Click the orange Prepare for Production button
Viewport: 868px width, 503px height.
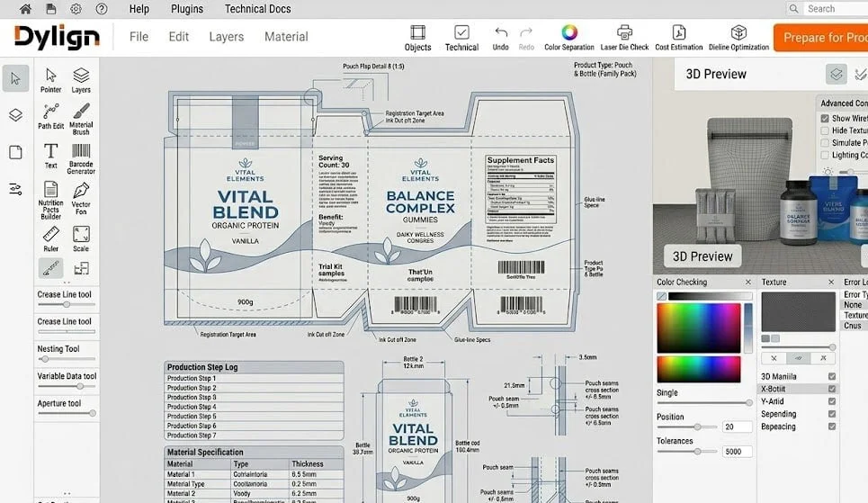point(820,38)
